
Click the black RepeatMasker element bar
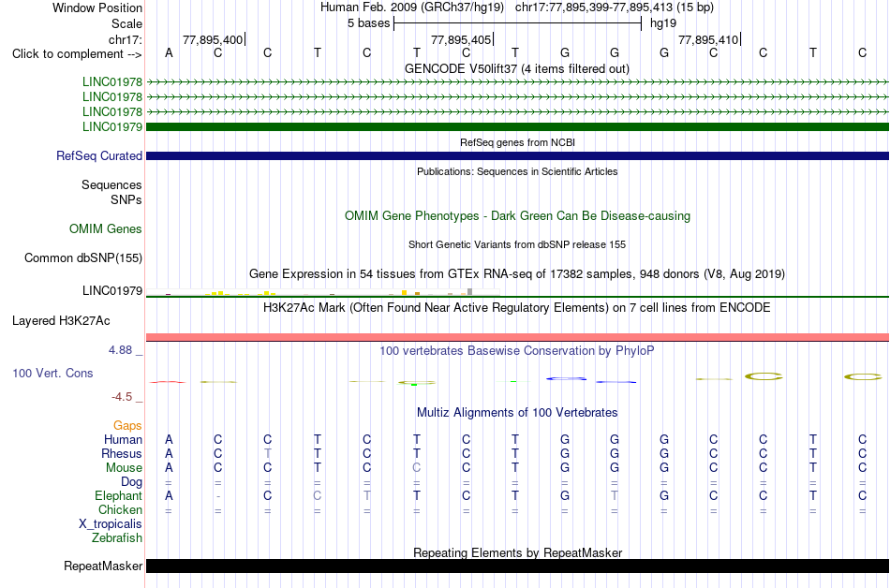517,566
